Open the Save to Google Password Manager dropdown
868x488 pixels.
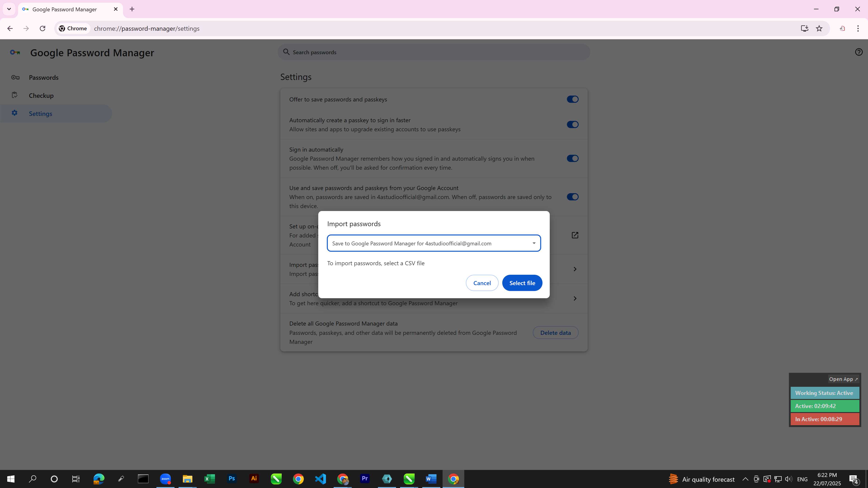[x=434, y=243]
